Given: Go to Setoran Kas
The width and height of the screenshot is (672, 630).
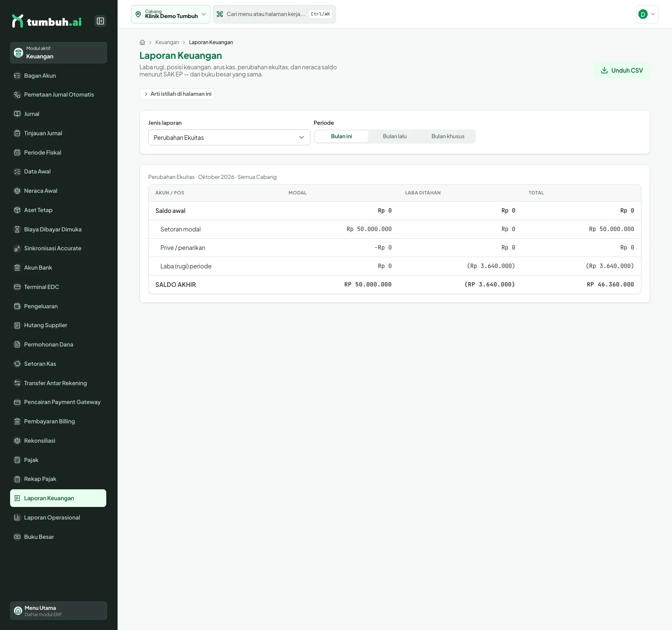Looking at the screenshot, I should point(58,364).
